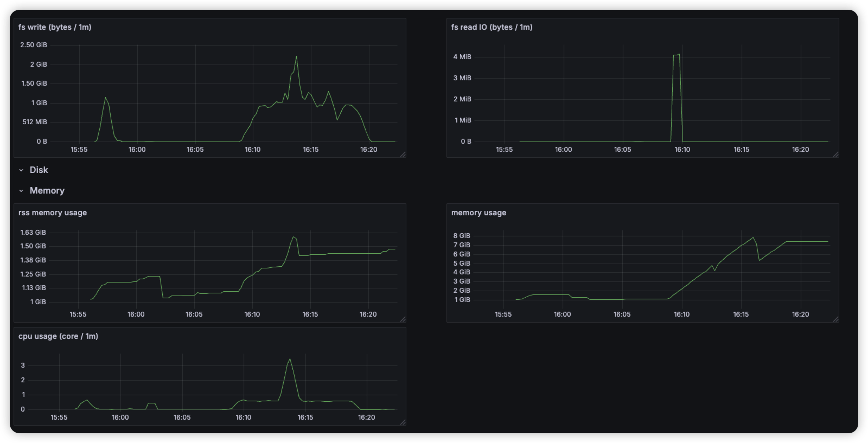This screenshot has height=443, width=868.
Task: Collapse the Disk row chevron
Action: click(x=21, y=170)
